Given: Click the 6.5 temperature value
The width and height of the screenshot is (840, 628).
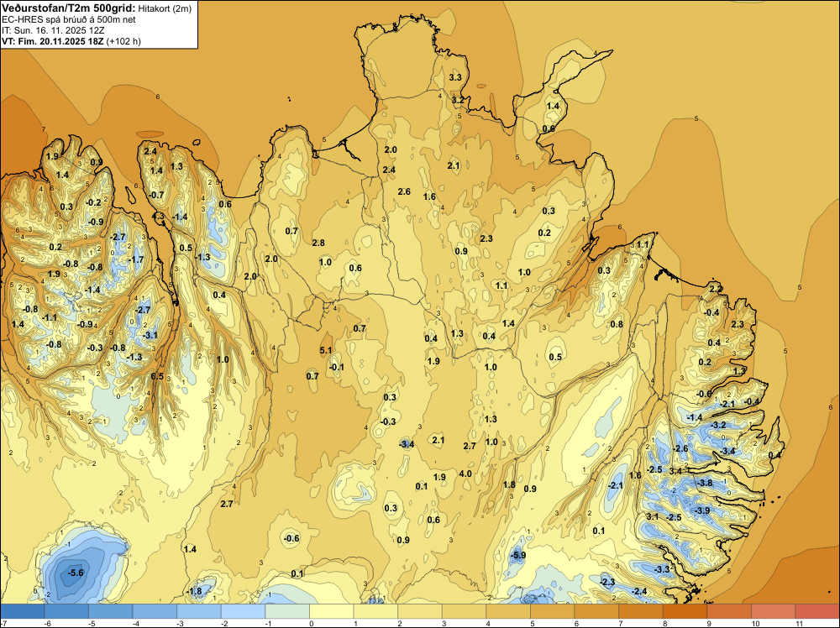Looking at the screenshot, I should (157, 376).
